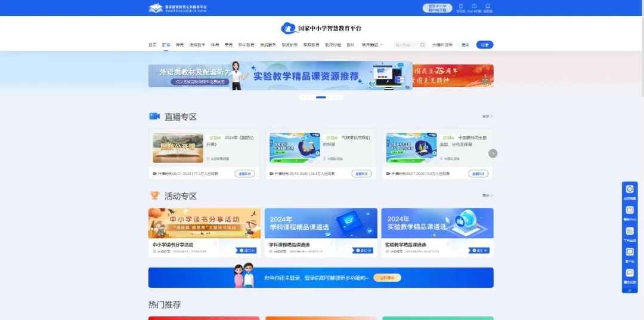Click the Smart Education of China book logo
Screen dimensions: 644x320
(156, 8)
